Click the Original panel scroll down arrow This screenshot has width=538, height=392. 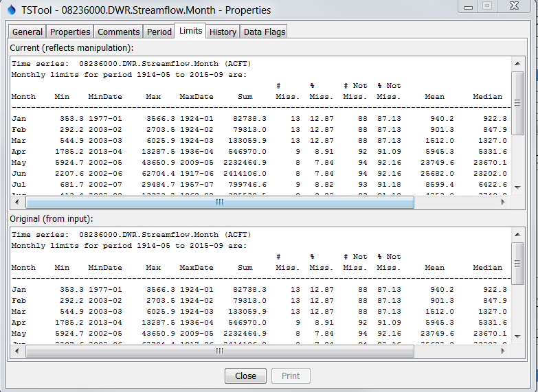click(x=518, y=336)
